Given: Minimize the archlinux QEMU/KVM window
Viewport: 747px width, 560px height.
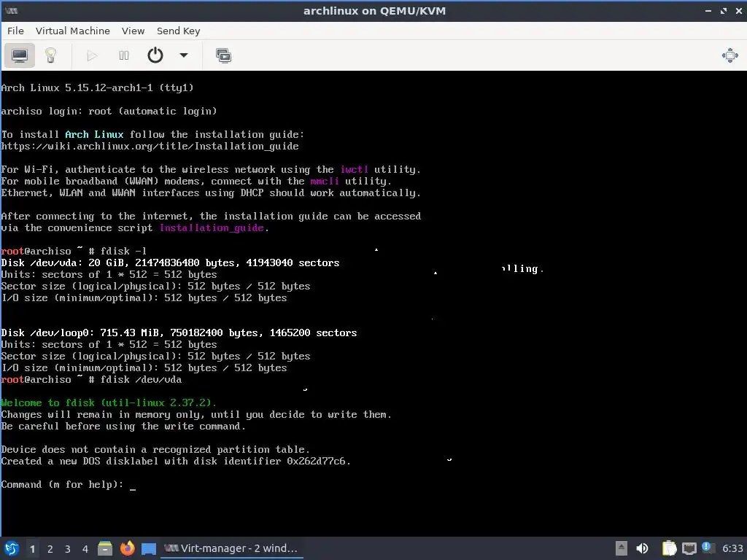Looking at the screenshot, I should coord(708,11).
